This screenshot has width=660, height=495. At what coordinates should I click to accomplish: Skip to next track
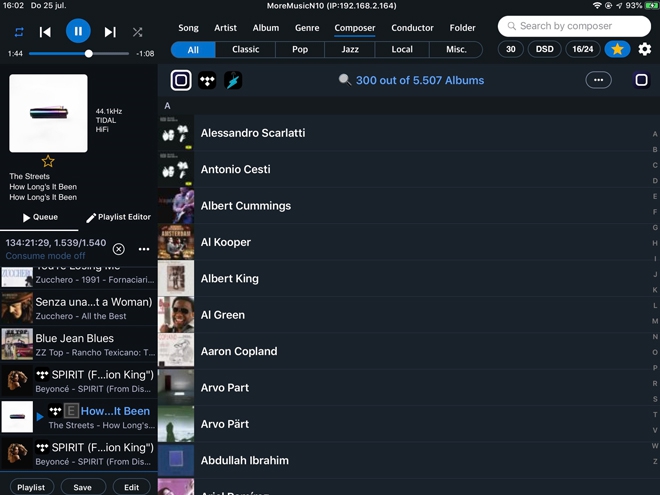110,32
